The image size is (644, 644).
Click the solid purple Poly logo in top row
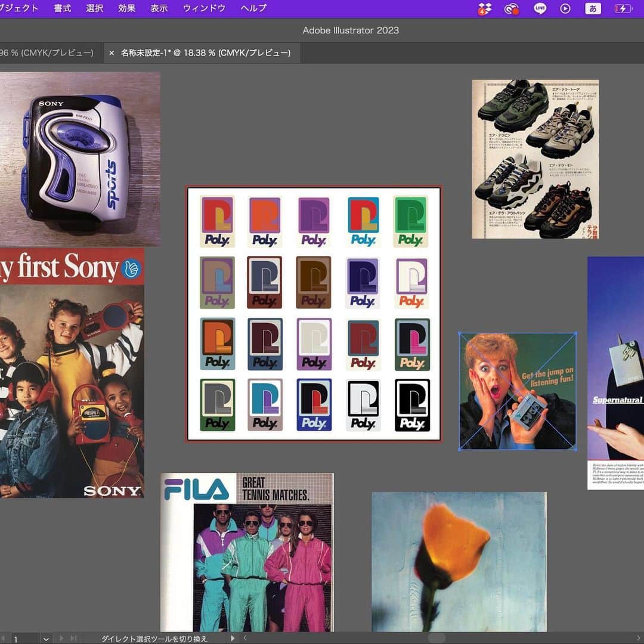click(x=314, y=221)
